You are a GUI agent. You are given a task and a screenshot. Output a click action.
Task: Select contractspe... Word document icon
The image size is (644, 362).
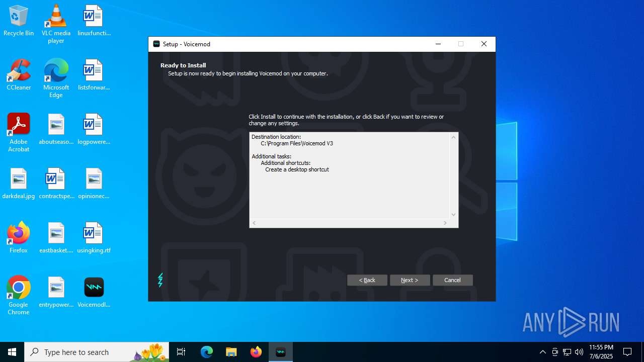(56, 184)
